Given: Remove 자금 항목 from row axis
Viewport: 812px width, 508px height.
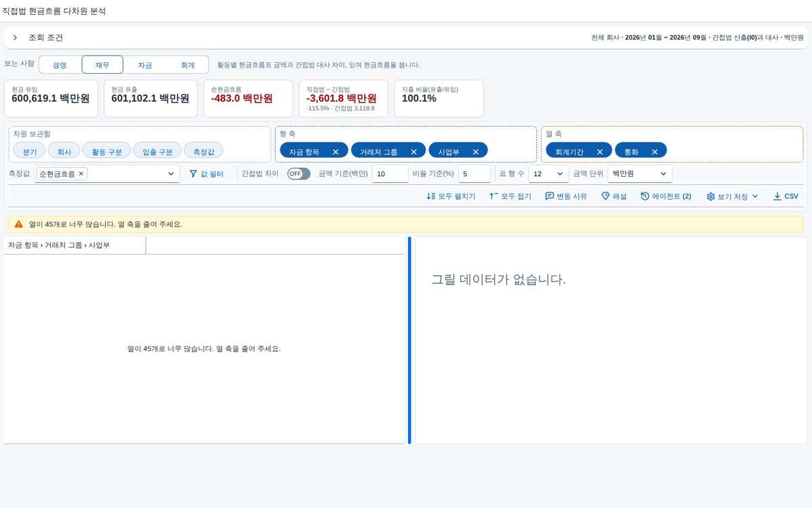Looking at the screenshot, I should pos(336,152).
